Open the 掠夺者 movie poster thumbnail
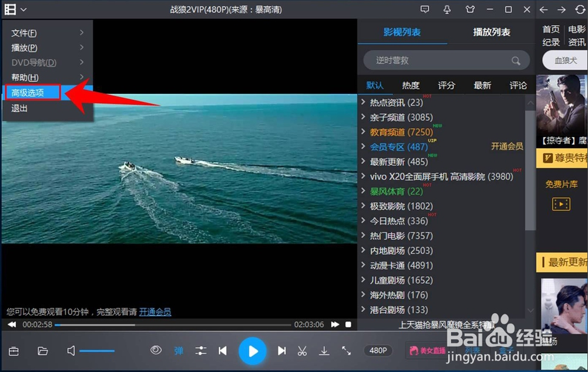Image resolution: width=588 pixels, height=372 pixels. coord(562,104)
